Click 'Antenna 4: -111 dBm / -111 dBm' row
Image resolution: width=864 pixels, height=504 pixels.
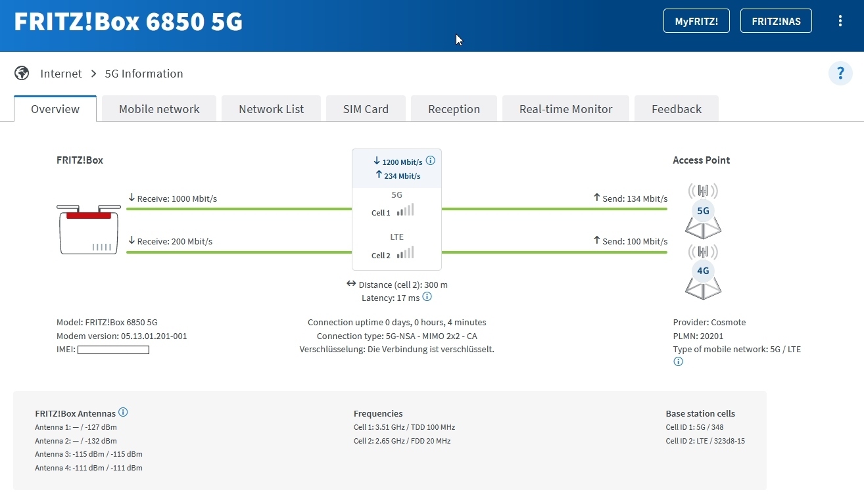(x=89, y=468)
